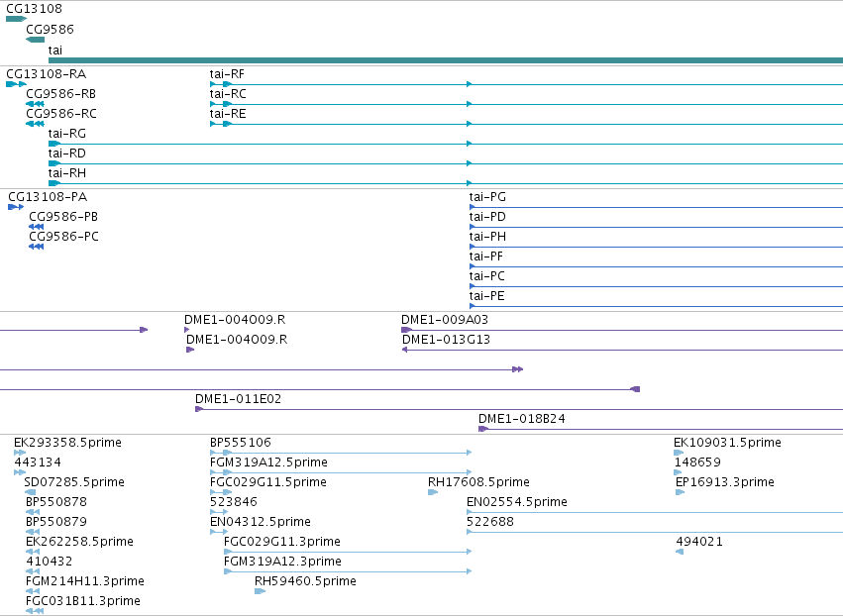The width and height of the screenshot is (843, 616).
Task: Select EST RH59460.5prime label
Action: pos(305,581)
